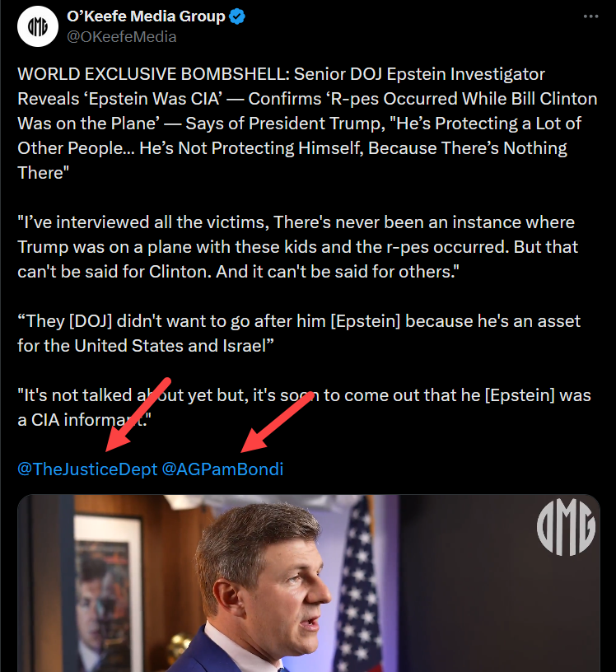Click the "I've interviewed all the victims" paragraph
Image resolution: width=616 pixels, height=672 pixels.
tap(298, 247)
